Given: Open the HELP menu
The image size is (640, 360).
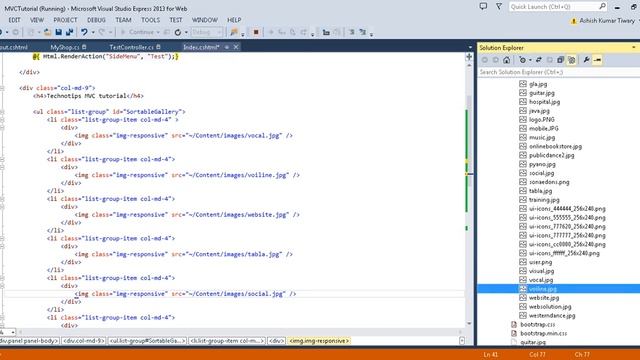Looking at the screenshot, I should pos(234,20).
